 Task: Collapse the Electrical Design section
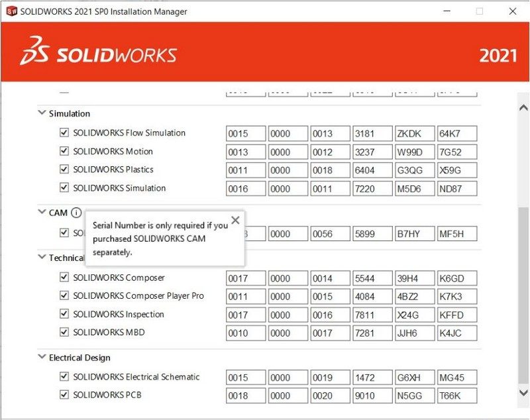(x=42, y=356)
